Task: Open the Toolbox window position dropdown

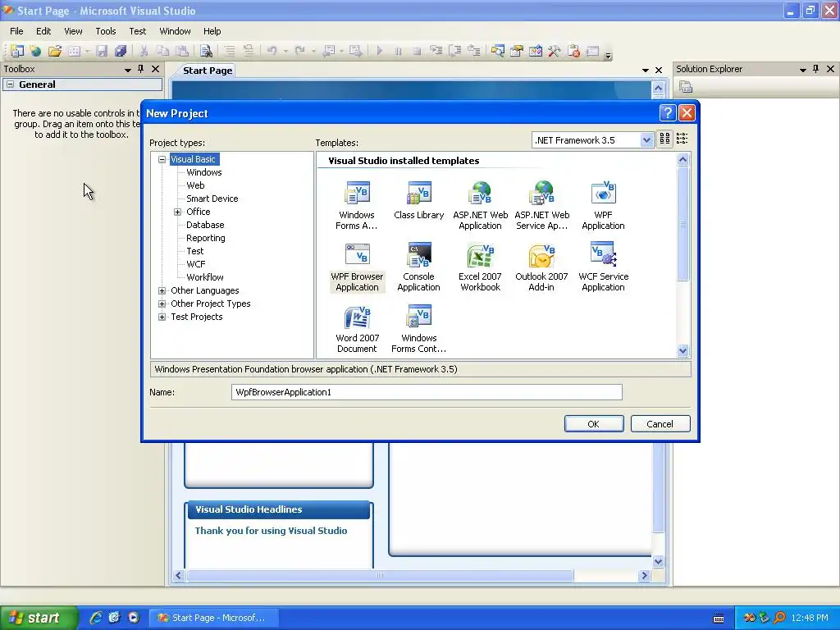Action: tap(127, 70)
